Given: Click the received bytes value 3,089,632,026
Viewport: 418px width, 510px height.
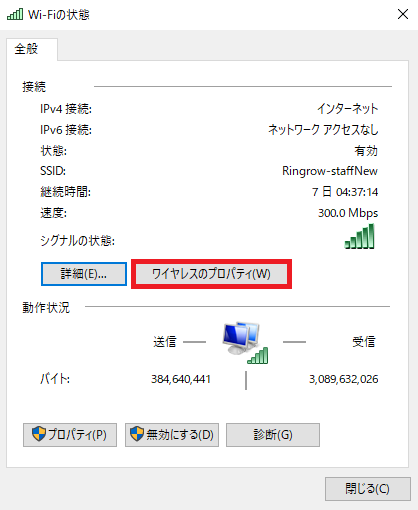Looking at the screenshot, I should (x=343, y=379).
